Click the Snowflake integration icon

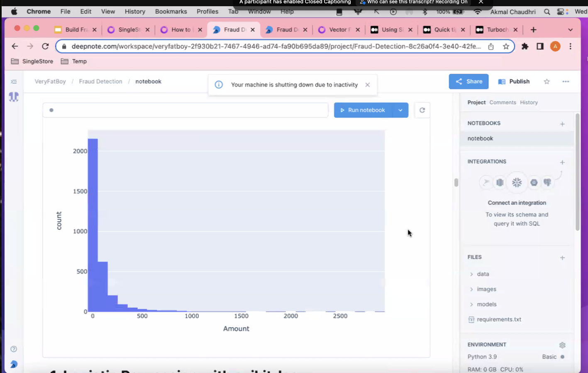[x=517, y=182]
